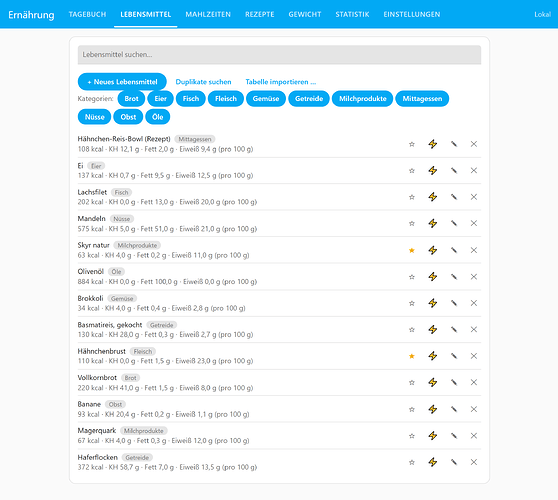Go to the Rezepte tab
The height and width of the screenshot is (500, 558).
(x=259, y=14)
